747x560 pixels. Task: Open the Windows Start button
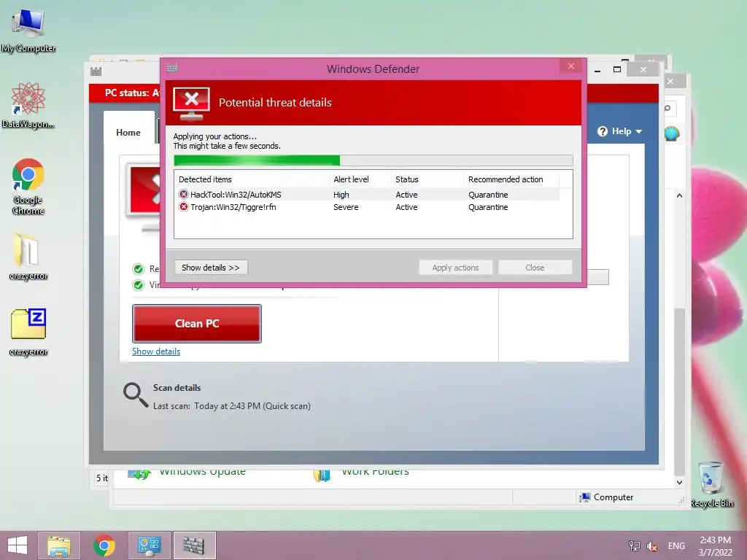(x=18, y=545)
